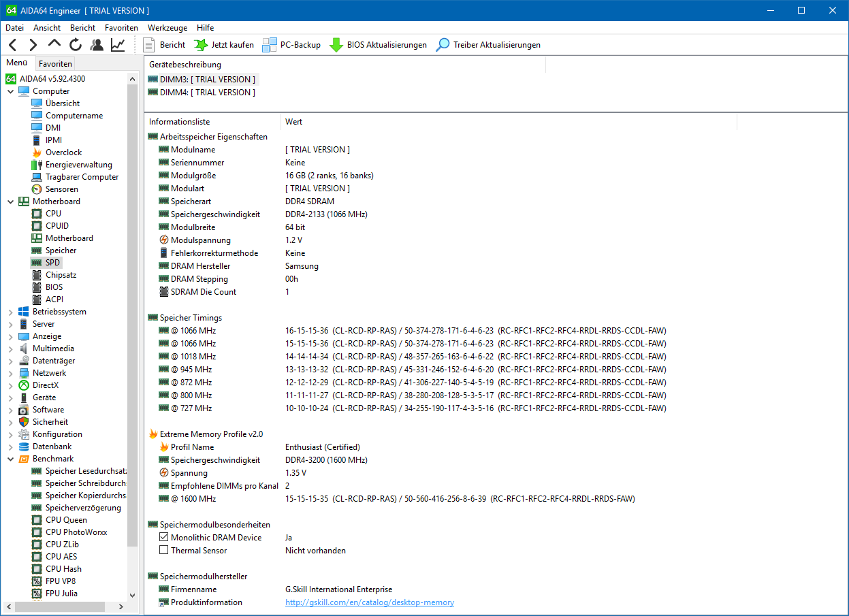Open Treiber Aktualisierungen

pos(488,45)
